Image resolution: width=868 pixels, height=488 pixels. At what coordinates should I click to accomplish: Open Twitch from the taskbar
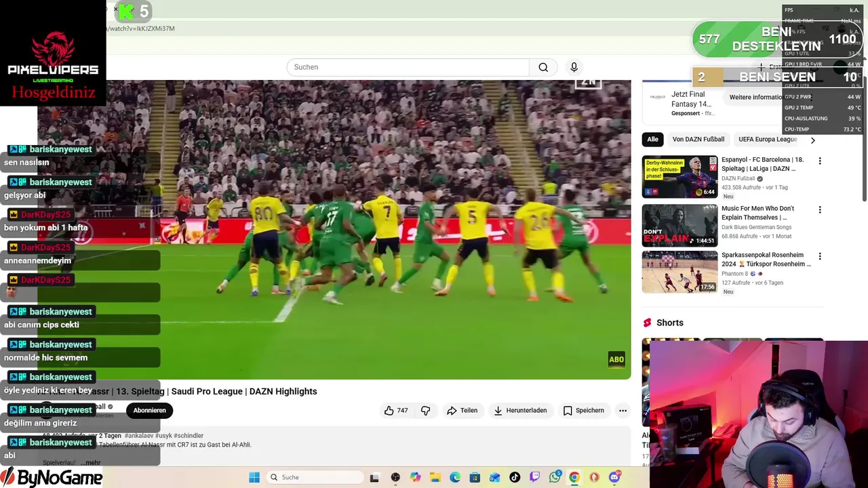(534, 477)
